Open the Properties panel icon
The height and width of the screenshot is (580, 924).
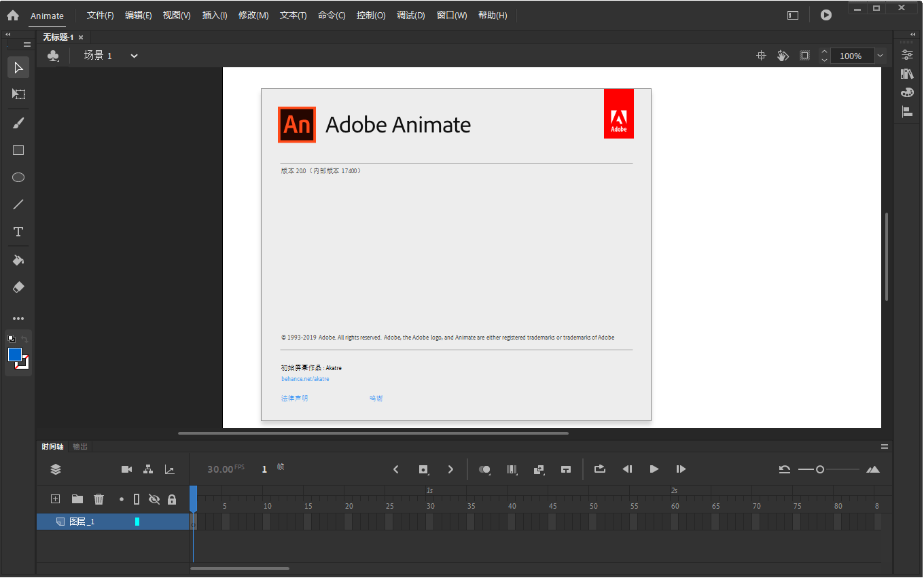(907, 55)
